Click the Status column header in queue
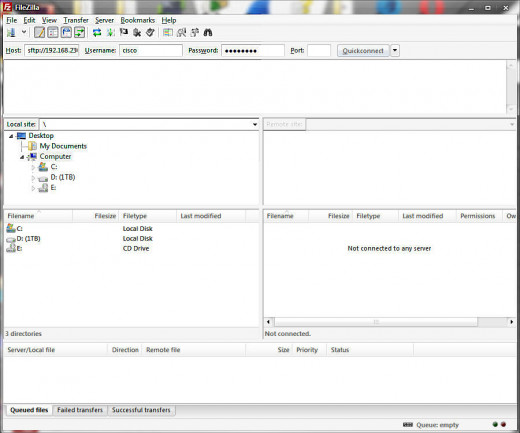This screenshot has width=520, height=433. (x=370, y=350)
